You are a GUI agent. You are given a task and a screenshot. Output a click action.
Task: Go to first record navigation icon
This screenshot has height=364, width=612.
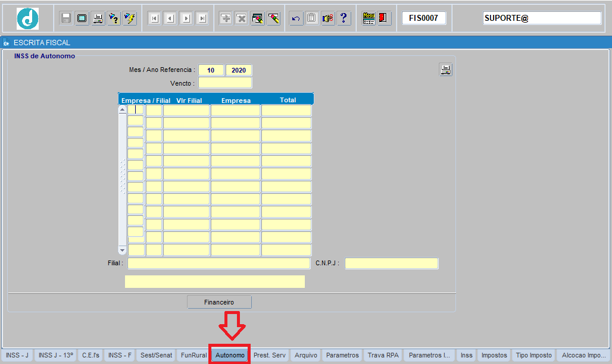[154, 18]
